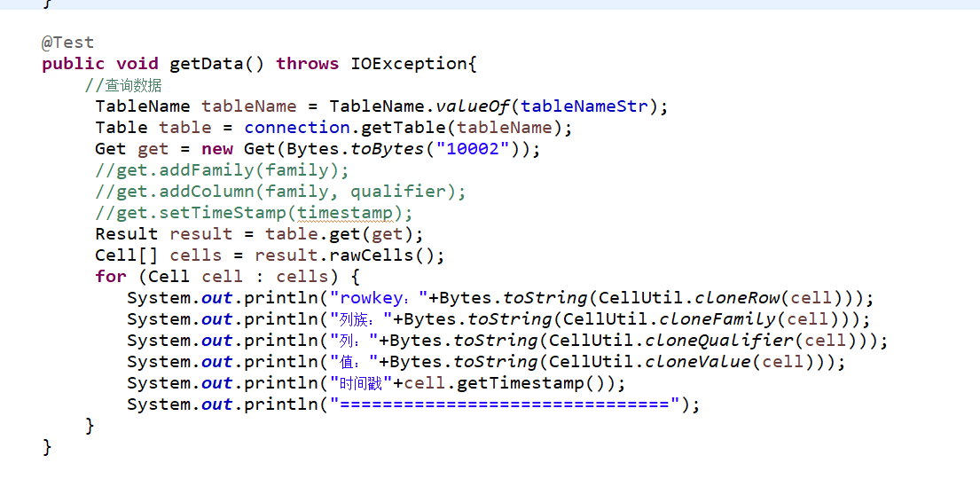Click the "rowkey：" string literal
980x479 pixels.
point(378,298)
